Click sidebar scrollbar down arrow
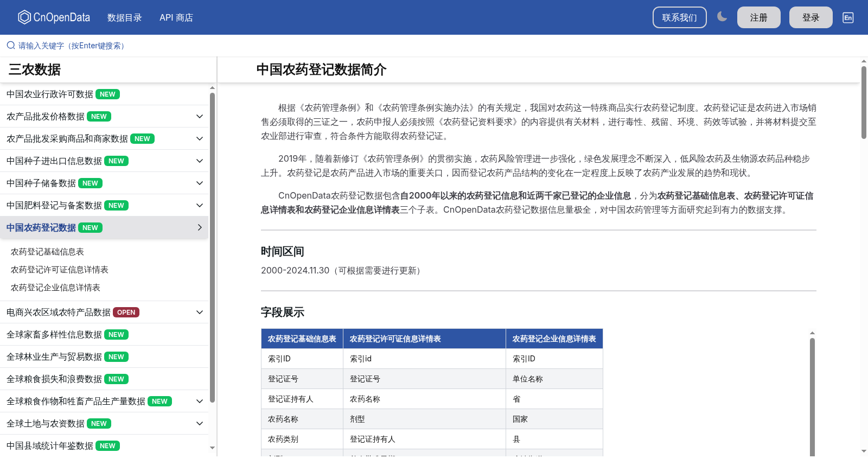The width and height of the screenshot is (868, 465). pyautogui.click(x=212, y=448)
